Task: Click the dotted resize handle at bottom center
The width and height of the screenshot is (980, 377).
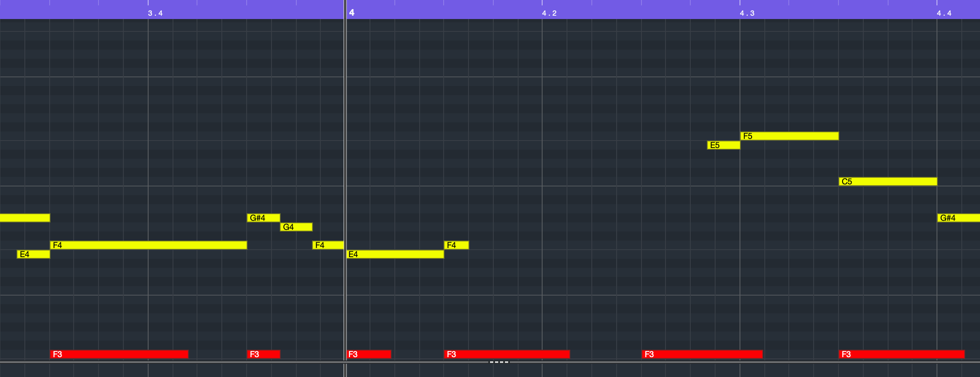Action: click(499, 361)
